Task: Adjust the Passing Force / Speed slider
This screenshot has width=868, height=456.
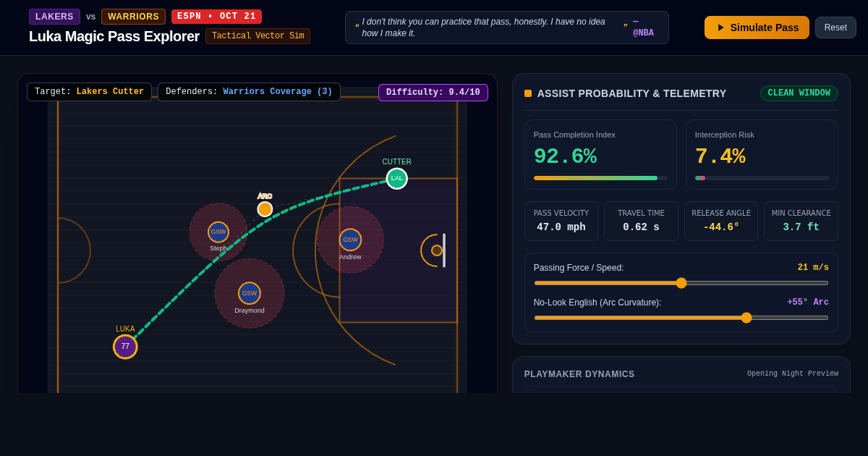Action: pos(681,283)
